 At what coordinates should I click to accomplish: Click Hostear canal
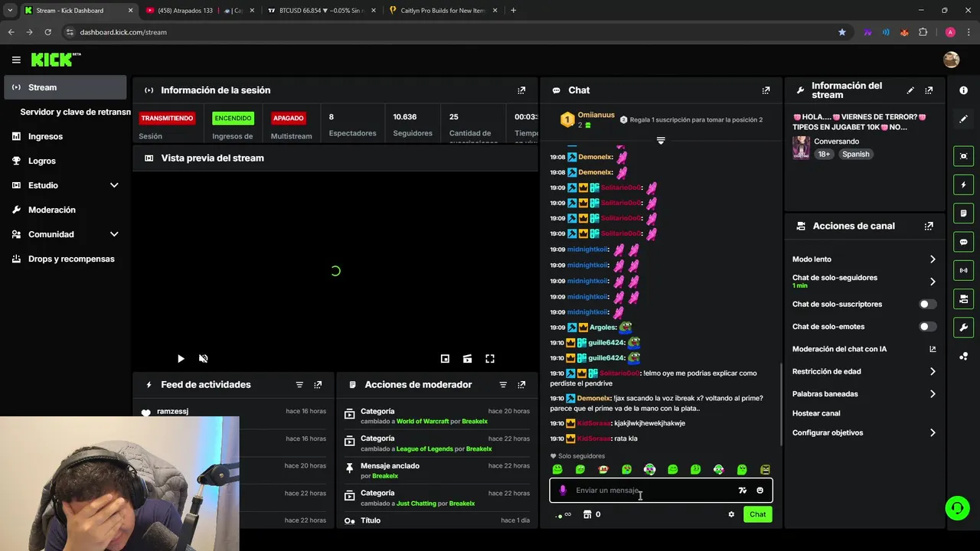[816, 413]
